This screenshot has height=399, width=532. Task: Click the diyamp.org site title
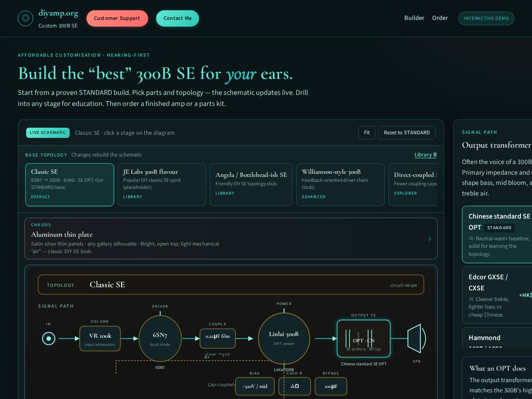tap(58, 13)
